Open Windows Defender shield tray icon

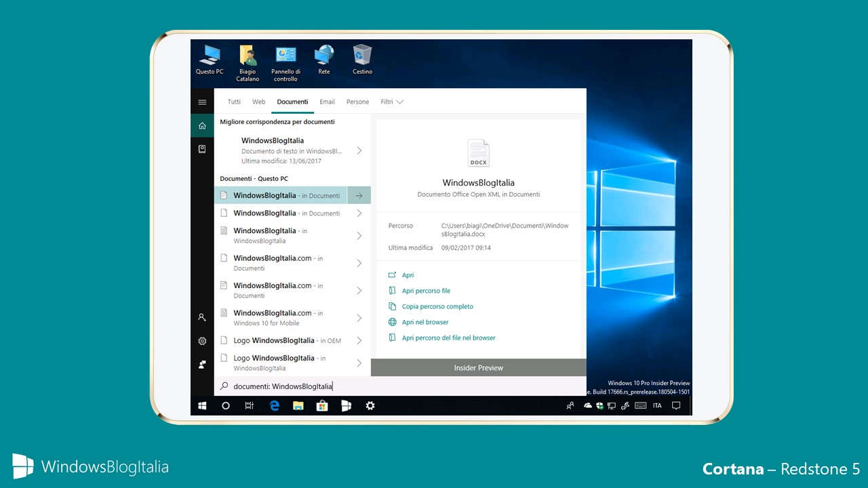point(600,406)
